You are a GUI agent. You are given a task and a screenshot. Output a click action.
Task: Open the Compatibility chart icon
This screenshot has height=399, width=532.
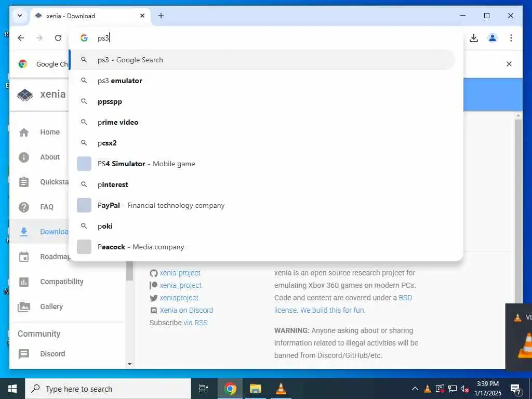click(24, 282)
